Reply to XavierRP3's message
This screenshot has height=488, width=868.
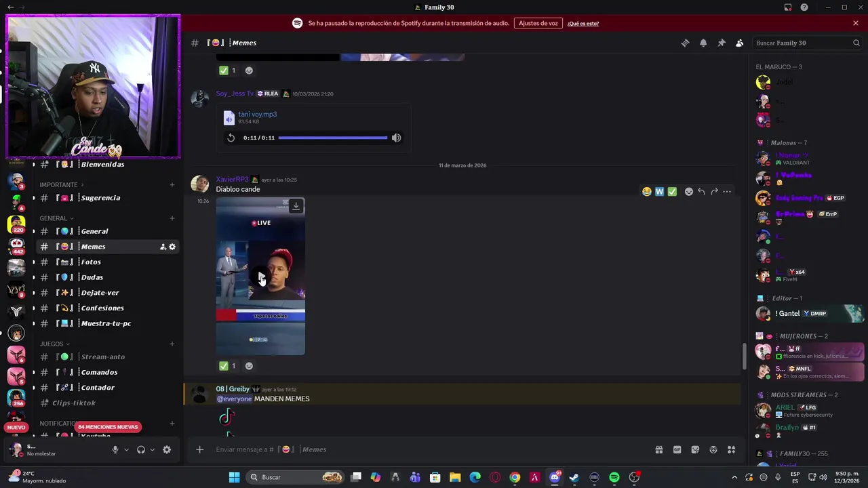(701, 192)
